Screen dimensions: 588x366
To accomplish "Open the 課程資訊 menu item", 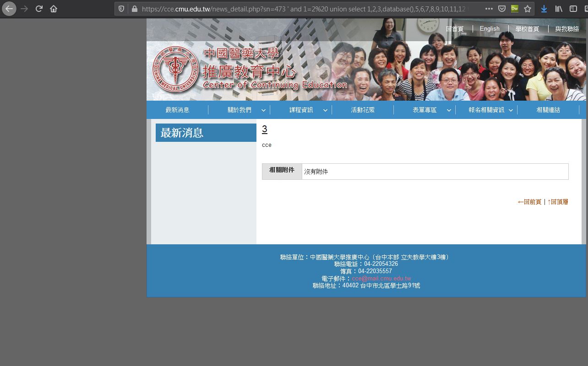I will pos(301,110).
